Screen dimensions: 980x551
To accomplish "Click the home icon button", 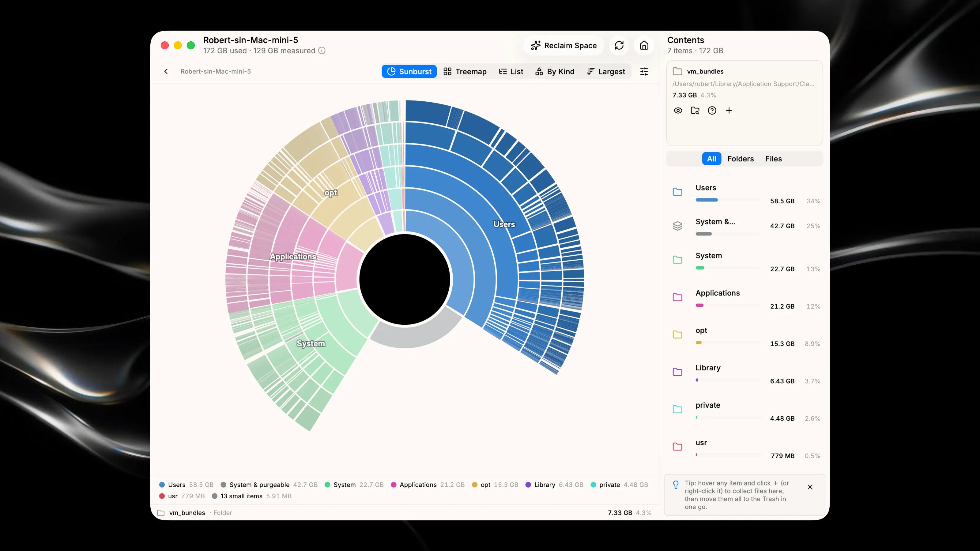I will (x=644, y=46).
